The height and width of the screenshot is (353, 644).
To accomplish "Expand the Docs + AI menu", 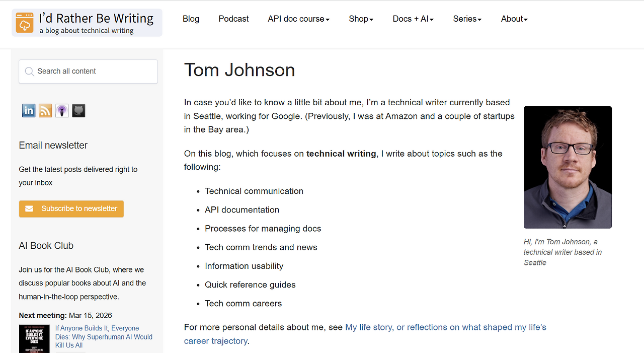I will click(x=413, y=19).
